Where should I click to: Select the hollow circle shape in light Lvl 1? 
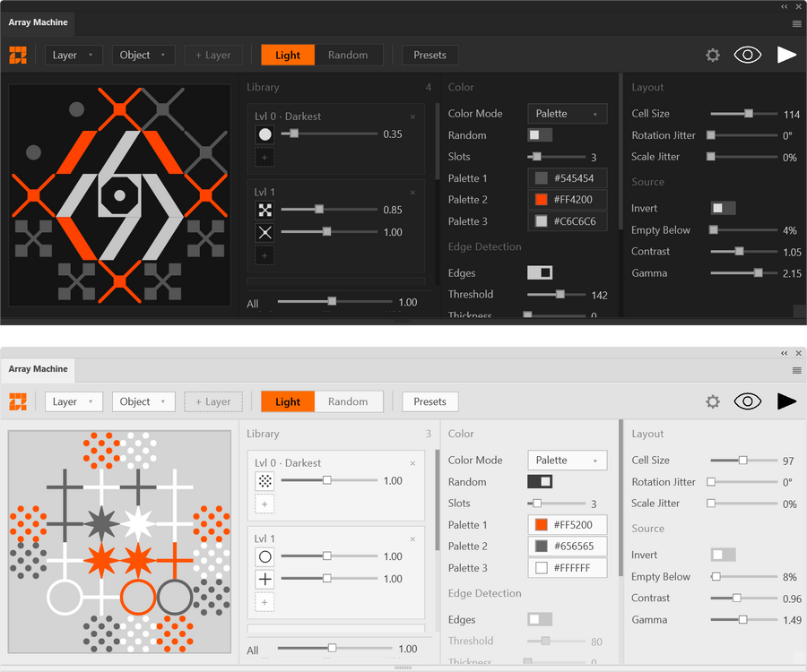(265, 556)
